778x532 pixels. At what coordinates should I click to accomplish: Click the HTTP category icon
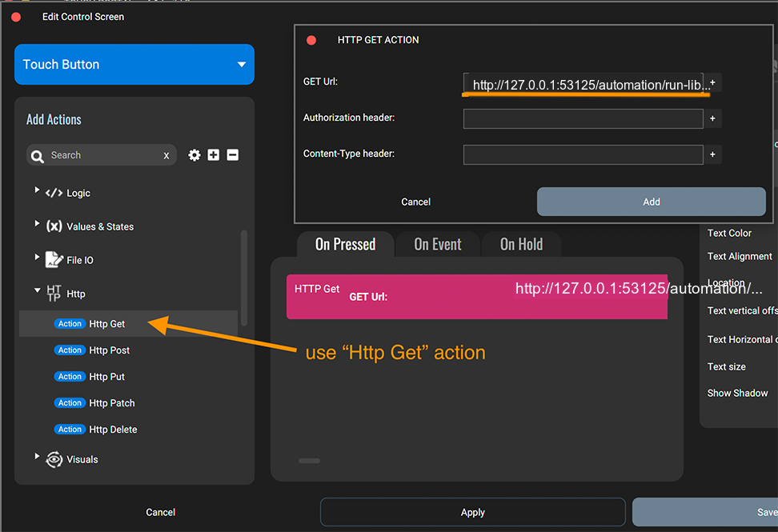[54, 293]
